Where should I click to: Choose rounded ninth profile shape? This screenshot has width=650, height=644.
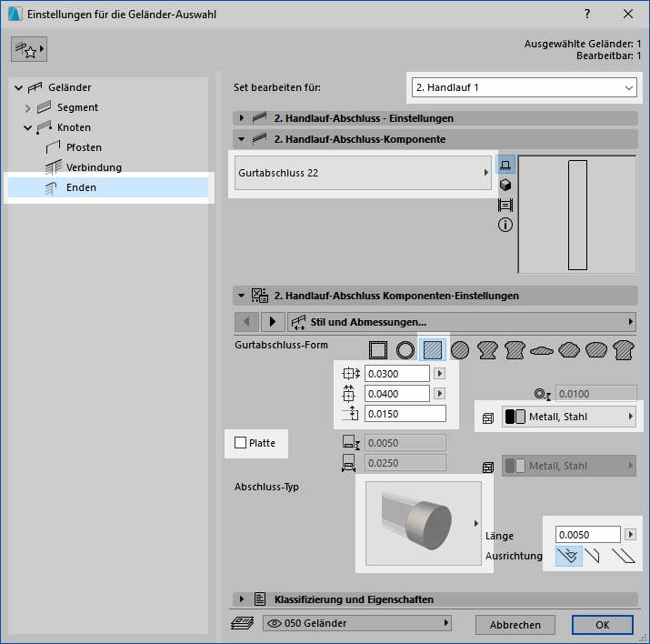(596, 350)
